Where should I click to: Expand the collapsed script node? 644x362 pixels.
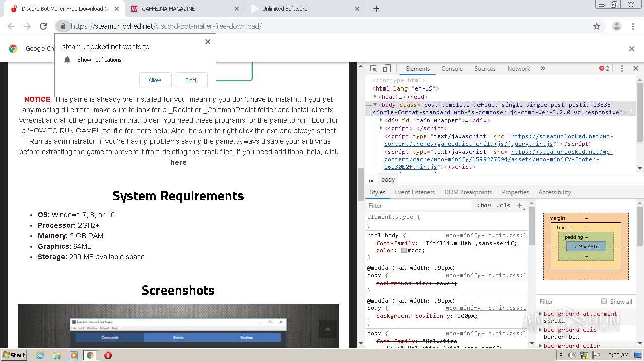point(381,128)
